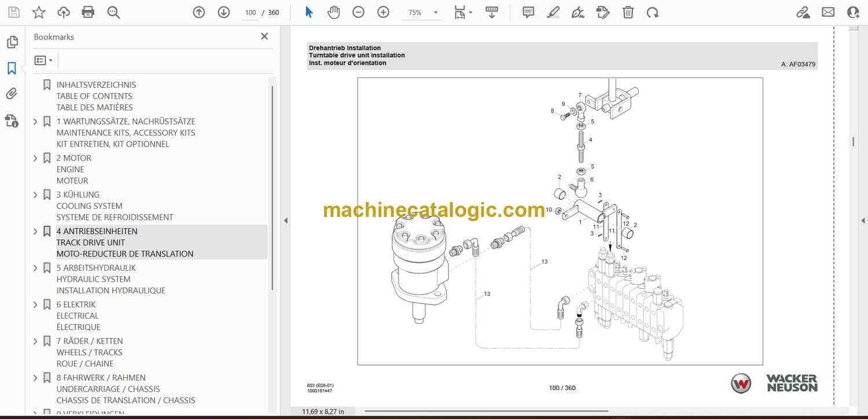This screenshot has width=868, height=419.
Task: Click the Print file icon
Action: click(88, 12)
